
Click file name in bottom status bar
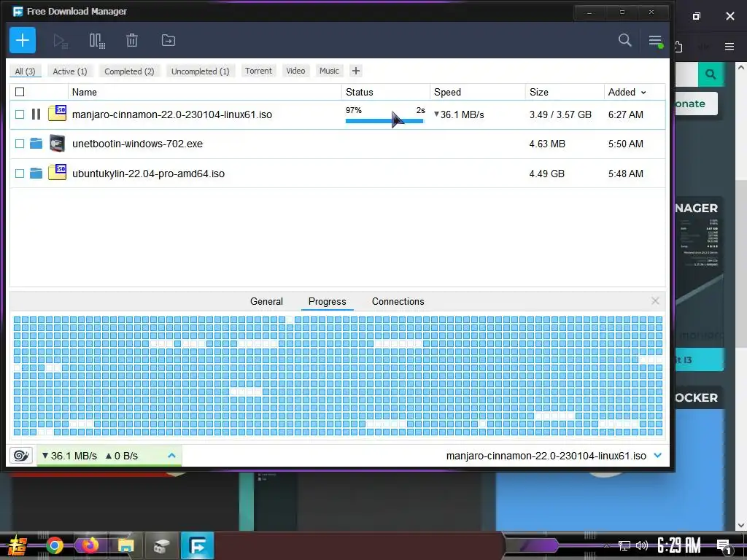tap(546, 456)
